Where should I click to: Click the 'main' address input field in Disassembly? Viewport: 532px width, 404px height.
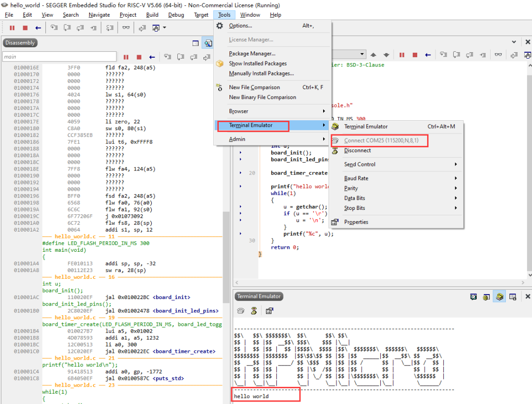pos(59,57)
